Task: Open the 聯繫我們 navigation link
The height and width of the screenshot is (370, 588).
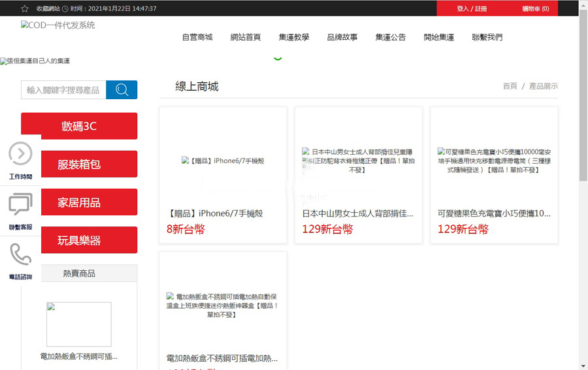Action: coord(487,37)
